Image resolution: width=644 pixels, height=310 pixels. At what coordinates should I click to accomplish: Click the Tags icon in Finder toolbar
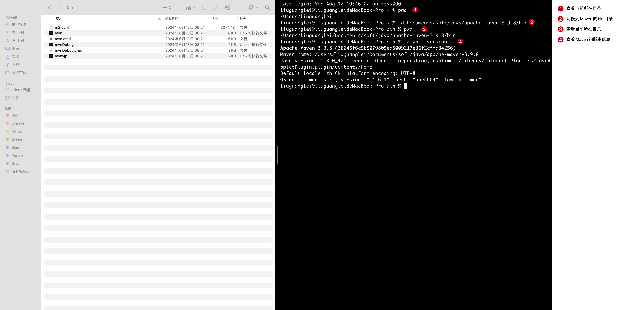click(215, 7)
